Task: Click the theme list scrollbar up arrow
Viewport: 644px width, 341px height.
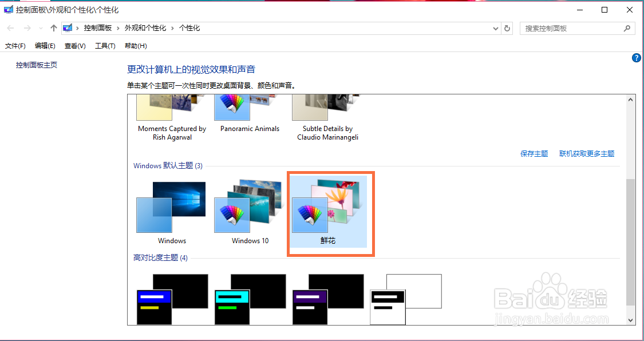Action: point(630,100)
